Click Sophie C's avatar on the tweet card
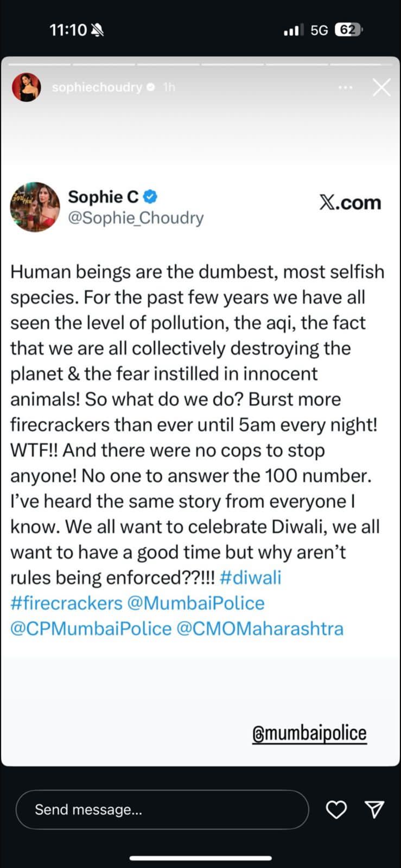Screen dimensions: 401x868 click(x=35, y=208)
